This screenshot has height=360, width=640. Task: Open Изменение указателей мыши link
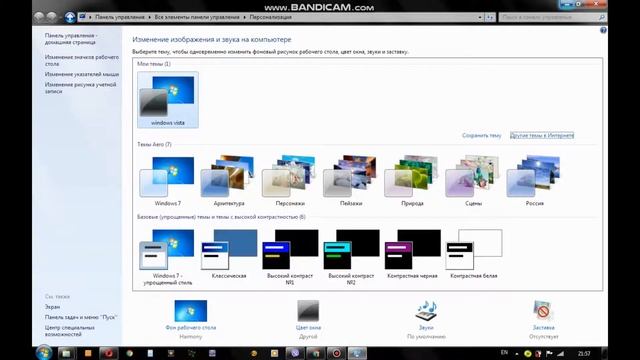pos(82,74)
